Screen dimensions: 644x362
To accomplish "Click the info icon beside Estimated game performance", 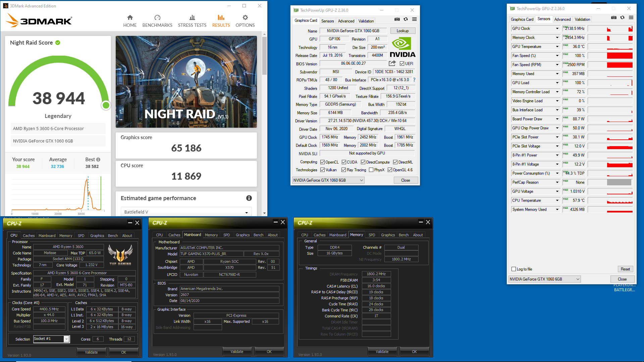I will 249,198.
